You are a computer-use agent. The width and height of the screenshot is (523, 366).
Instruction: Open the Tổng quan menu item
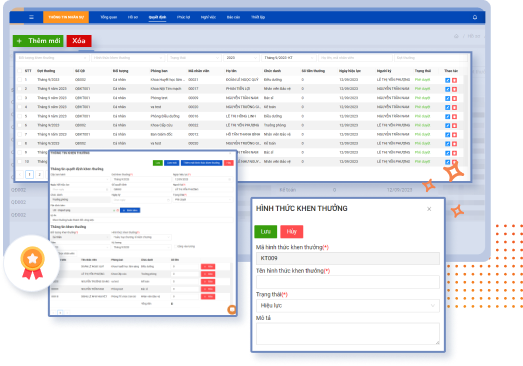coord(109,17)
